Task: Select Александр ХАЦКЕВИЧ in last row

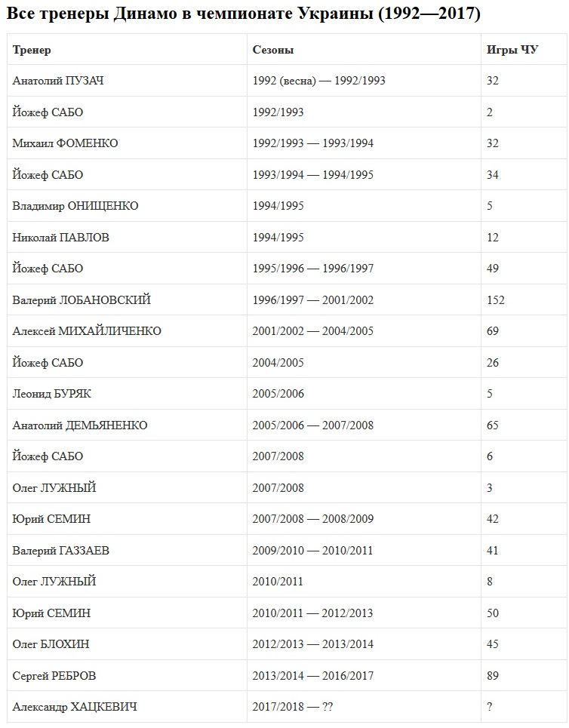Action: [75, 707]
